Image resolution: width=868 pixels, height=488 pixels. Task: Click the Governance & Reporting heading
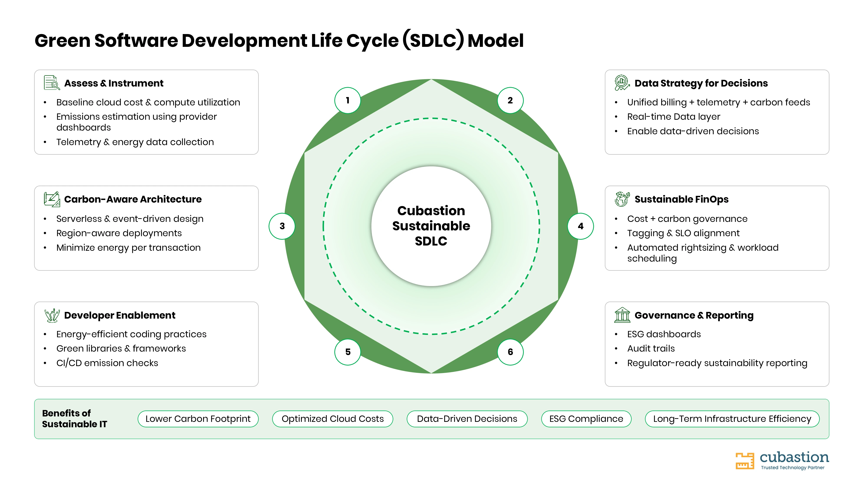[x=694, y=315]
